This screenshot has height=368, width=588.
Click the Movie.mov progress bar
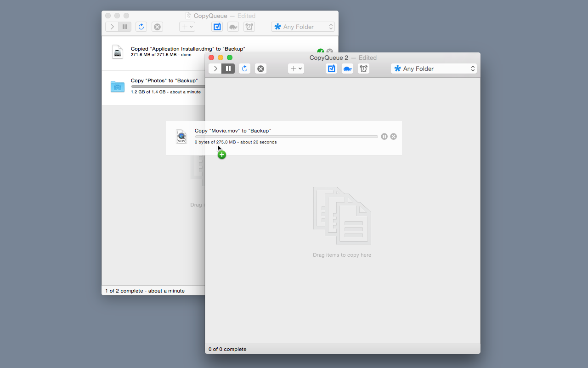pos(286,137)
